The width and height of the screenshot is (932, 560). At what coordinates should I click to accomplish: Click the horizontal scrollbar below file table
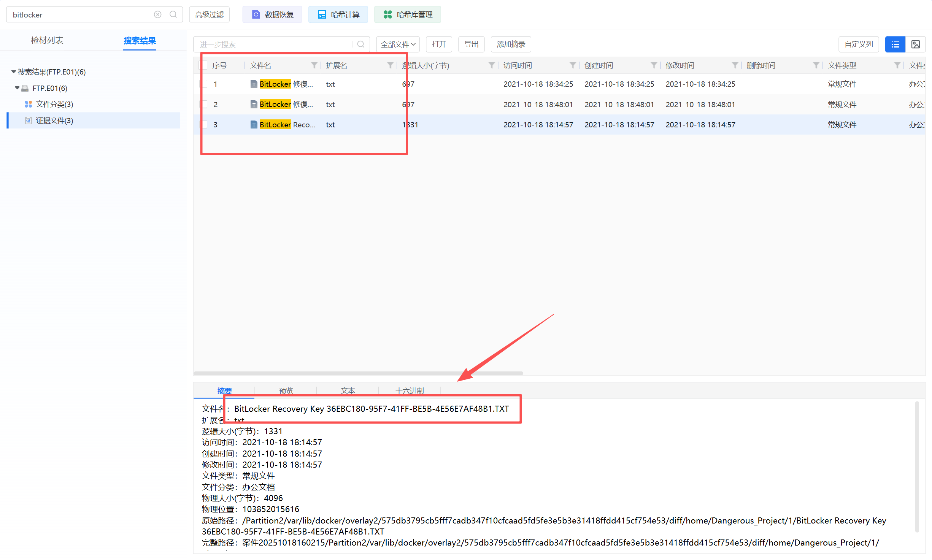click(x=358, y=373)
